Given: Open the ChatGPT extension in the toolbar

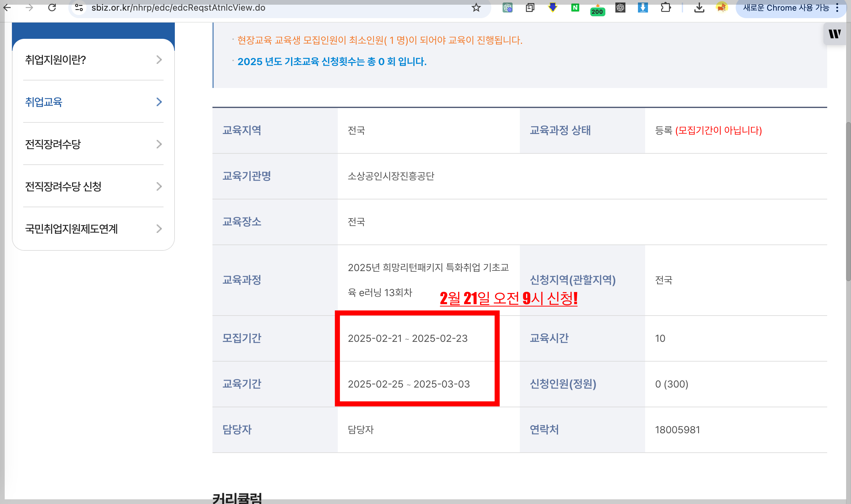Looking at the screenshot, I should coord(620,8).
